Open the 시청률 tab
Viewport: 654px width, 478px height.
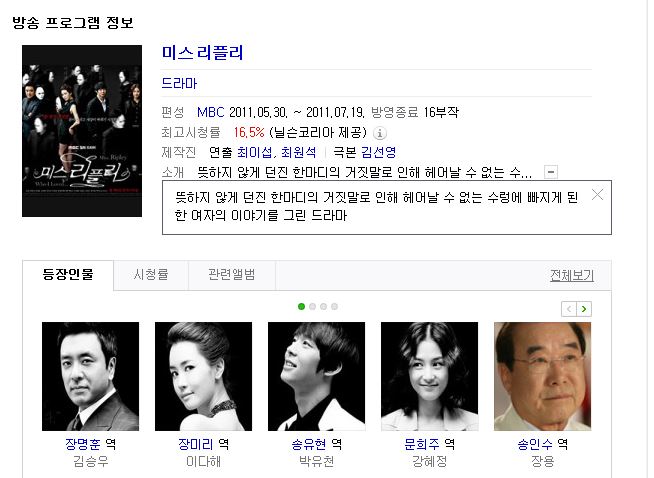tap(151, 275)
